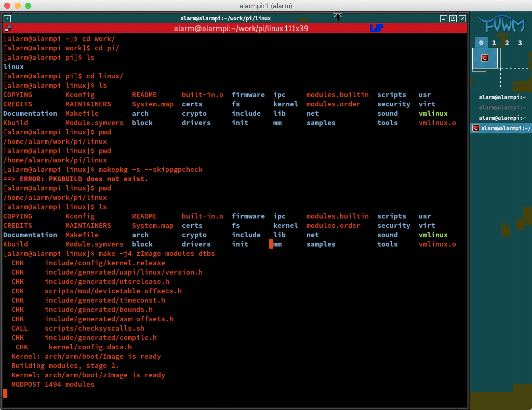Click red terminal icon in window list

[475, 128]
